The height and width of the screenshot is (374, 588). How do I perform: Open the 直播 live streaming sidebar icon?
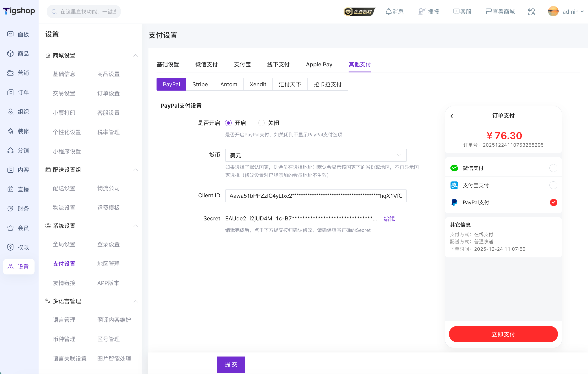tap(10, 189)
